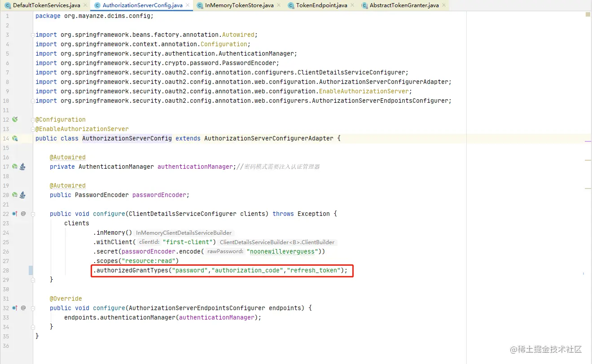Close the DefaultTokenServices.java tab
Screen dimensions: 592x364
coord(84,5)
